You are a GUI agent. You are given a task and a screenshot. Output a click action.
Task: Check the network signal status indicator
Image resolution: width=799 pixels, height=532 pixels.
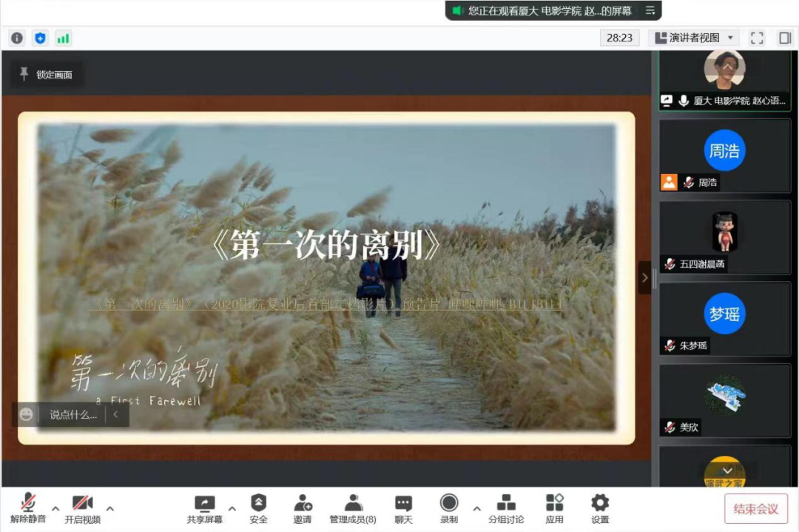pos(64,37)
